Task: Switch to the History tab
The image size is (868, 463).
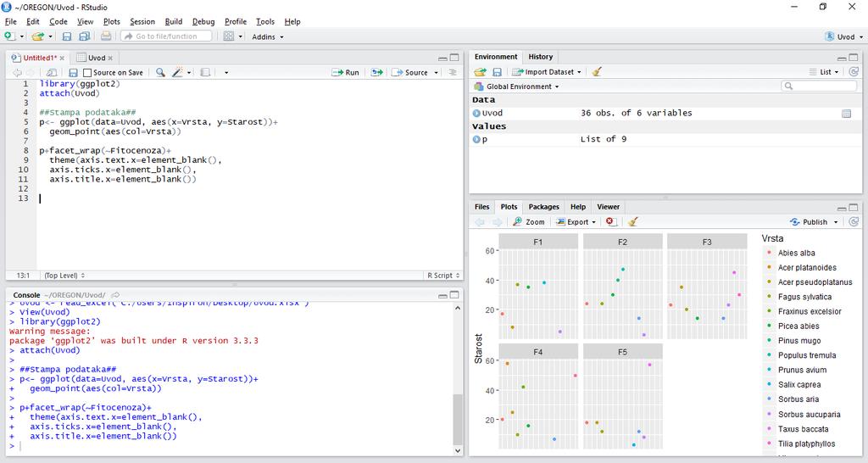Action: point(540,57)
